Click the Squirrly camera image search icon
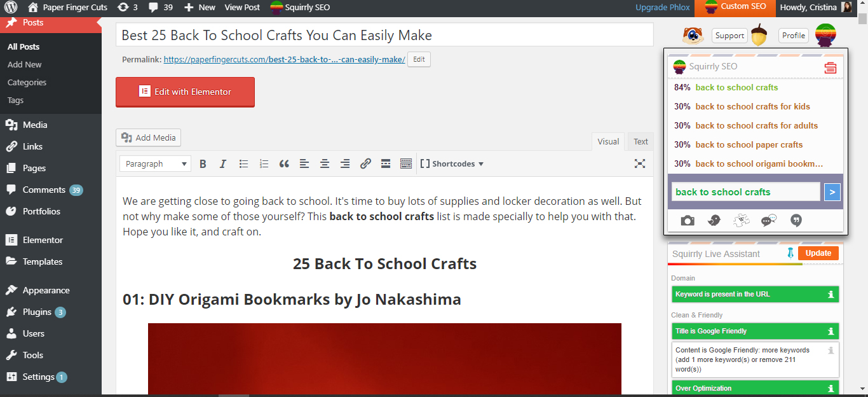 (688, 221)
